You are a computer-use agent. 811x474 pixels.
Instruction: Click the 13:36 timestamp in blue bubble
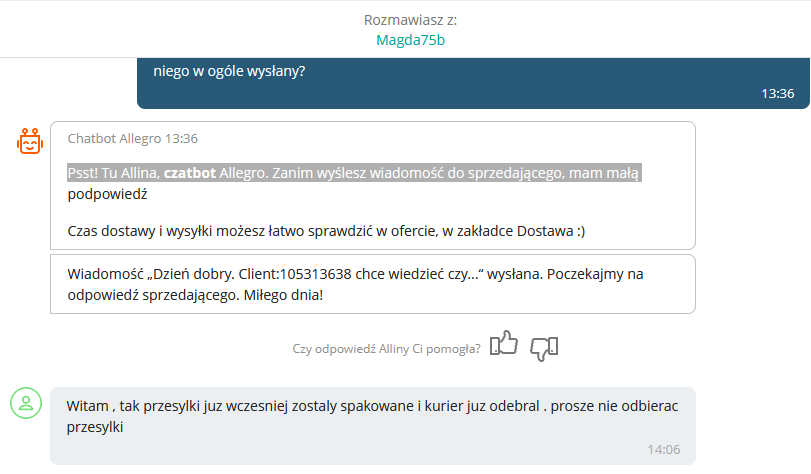(x=777, y=93)
